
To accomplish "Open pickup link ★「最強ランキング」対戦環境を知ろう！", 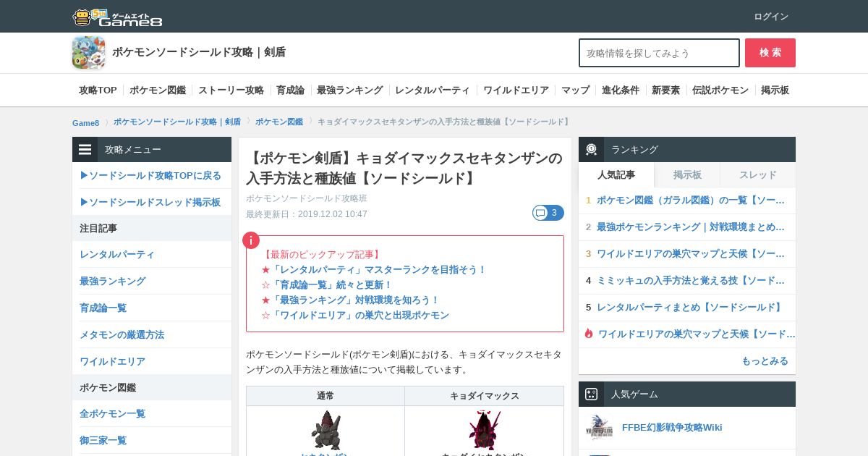I will [x=350, y=300].
